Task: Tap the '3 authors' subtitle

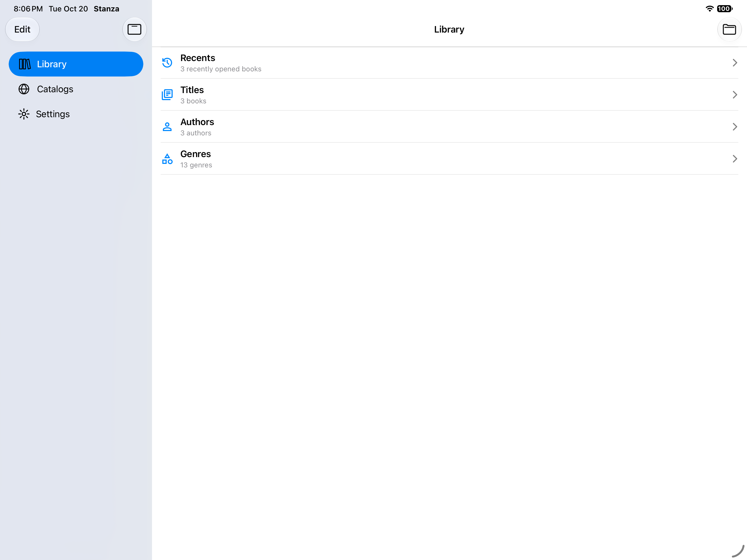Action: (196, 133)
